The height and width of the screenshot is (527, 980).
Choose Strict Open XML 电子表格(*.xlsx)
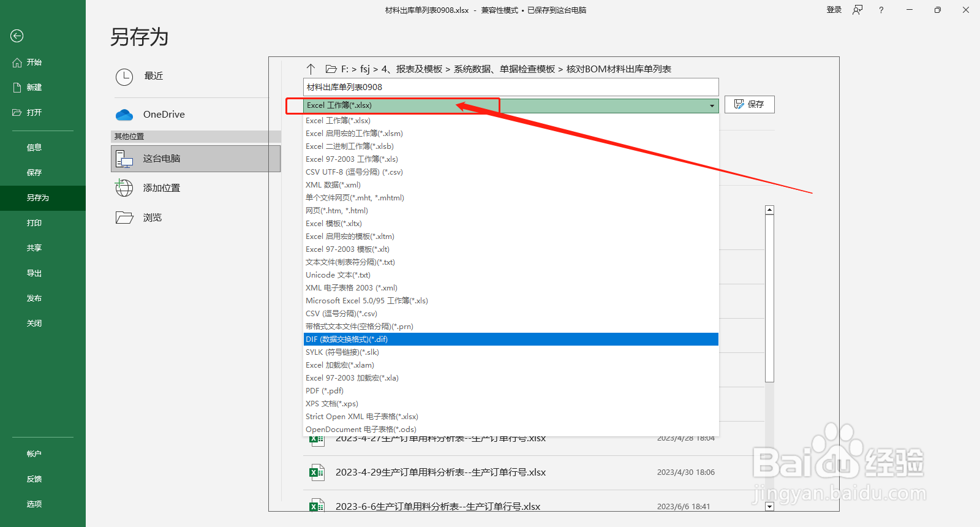[511, 417]
